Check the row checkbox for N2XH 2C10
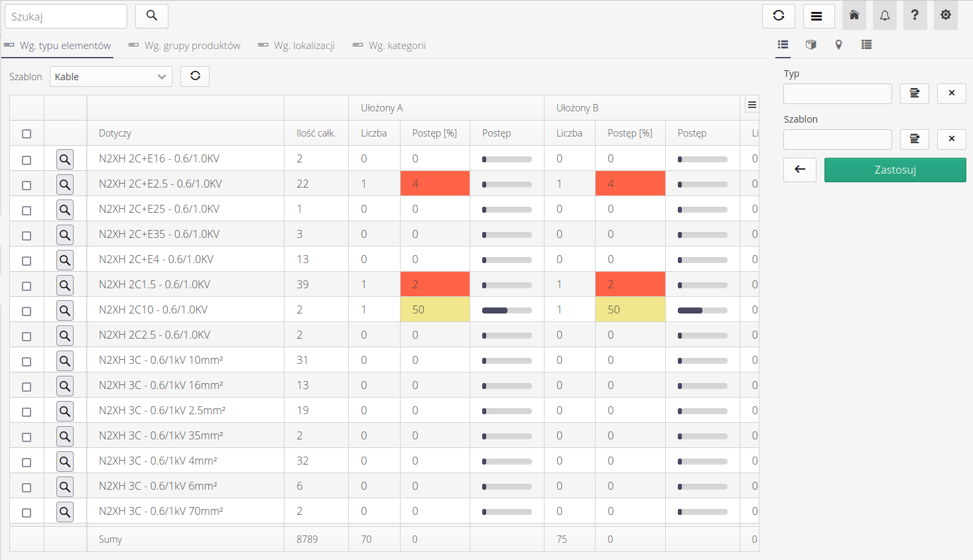Viewport: 973px width, 560px height. (27, 309)
